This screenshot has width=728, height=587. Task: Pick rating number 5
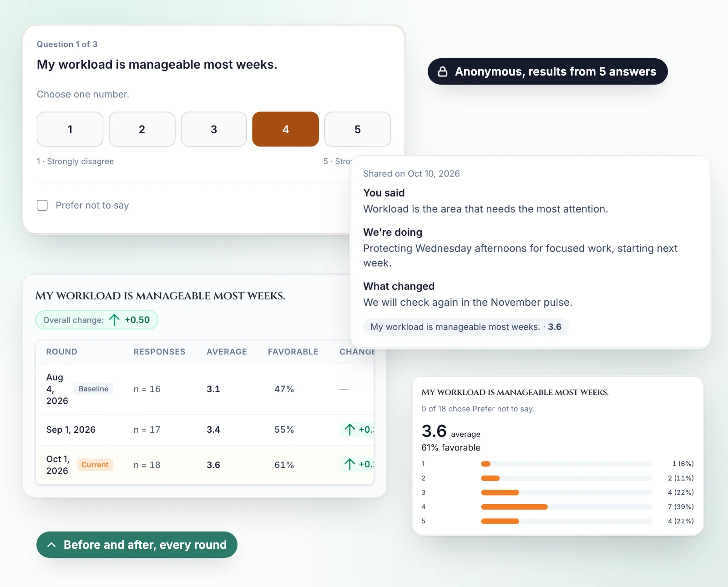[358, 129]
